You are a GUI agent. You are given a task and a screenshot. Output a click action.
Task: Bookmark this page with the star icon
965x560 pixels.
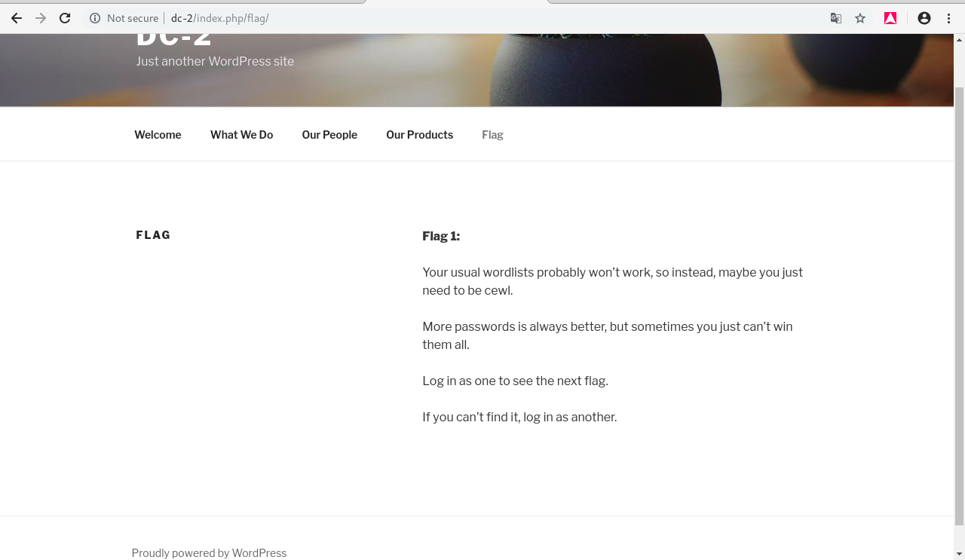point(860,18)
